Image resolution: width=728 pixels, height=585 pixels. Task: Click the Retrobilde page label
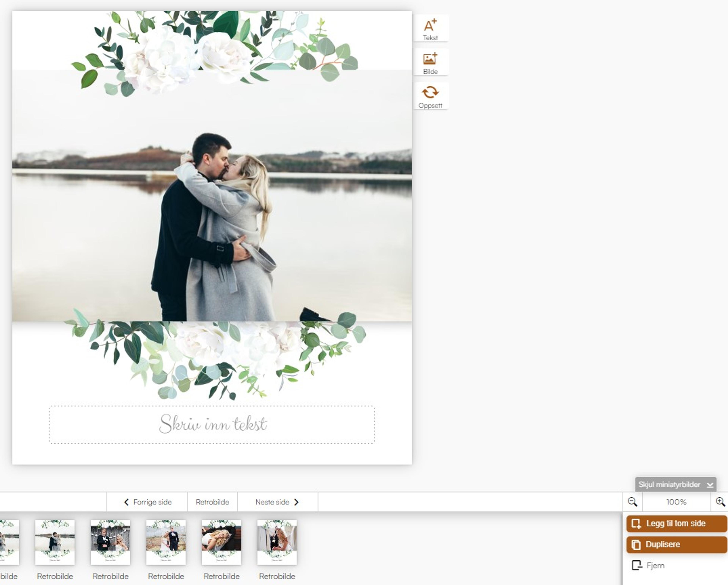pos(212,502)
